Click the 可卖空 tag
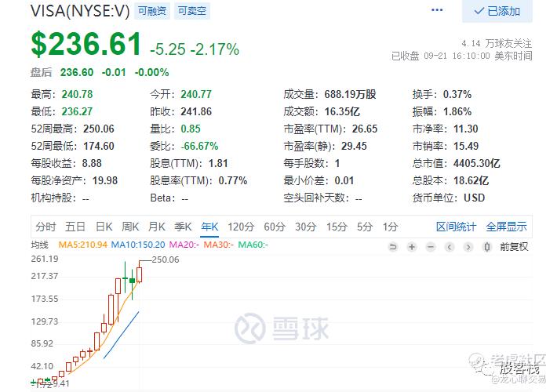The width and height of the screenshot is (557, 392). click(192, 11)
